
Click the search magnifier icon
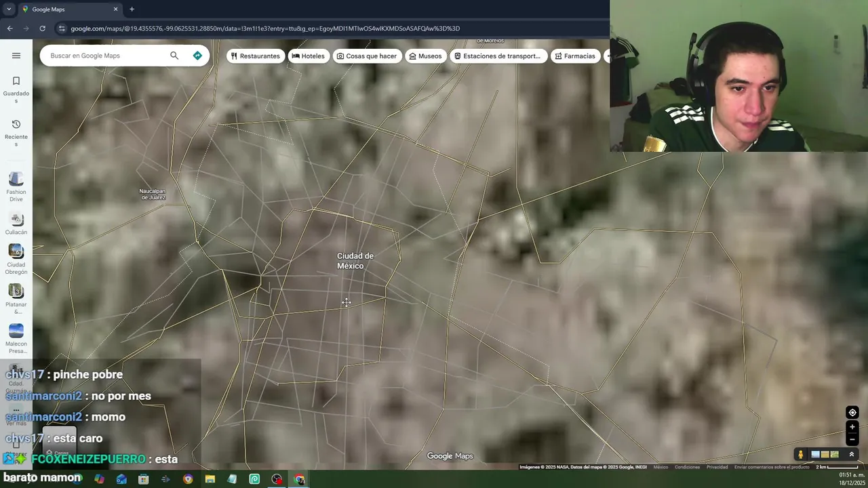click(174, 56)
